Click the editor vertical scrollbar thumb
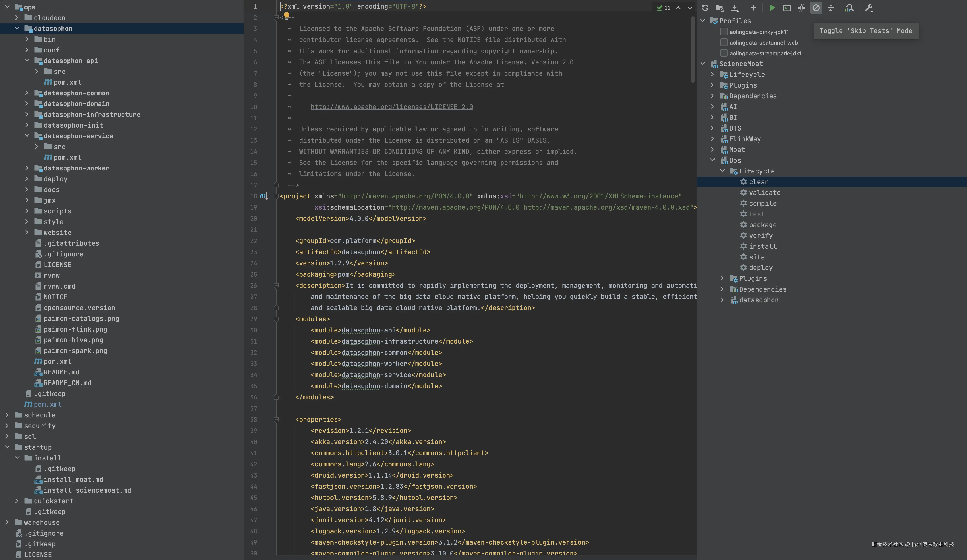Screen dimensions: 967x560 click(693, 50)
